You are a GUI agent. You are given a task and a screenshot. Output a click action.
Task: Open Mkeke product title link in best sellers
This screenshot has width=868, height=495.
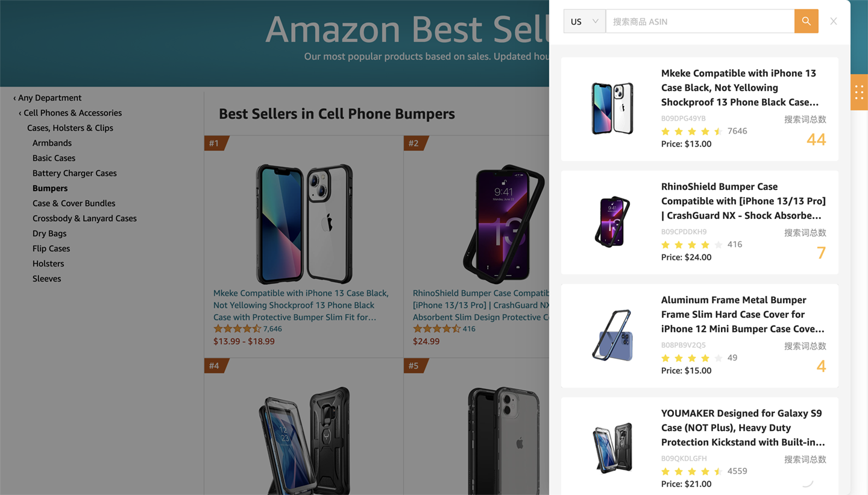[301, 305]
